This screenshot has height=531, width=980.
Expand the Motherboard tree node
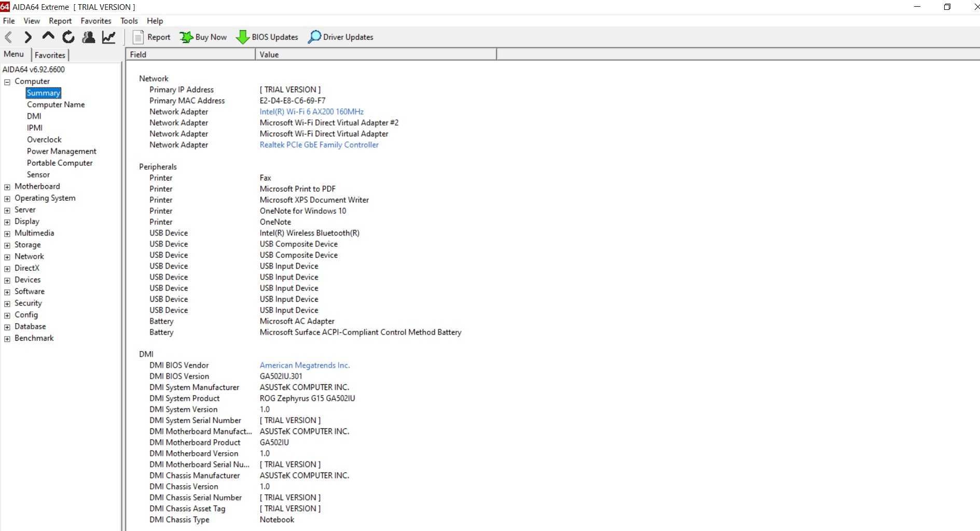pyautogui.click(x=7, y=187)
